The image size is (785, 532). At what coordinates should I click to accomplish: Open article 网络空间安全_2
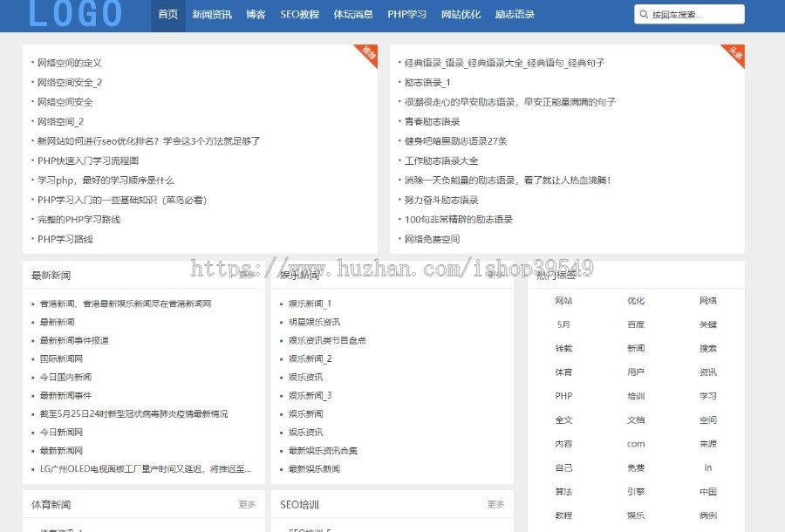click(70, 83)
